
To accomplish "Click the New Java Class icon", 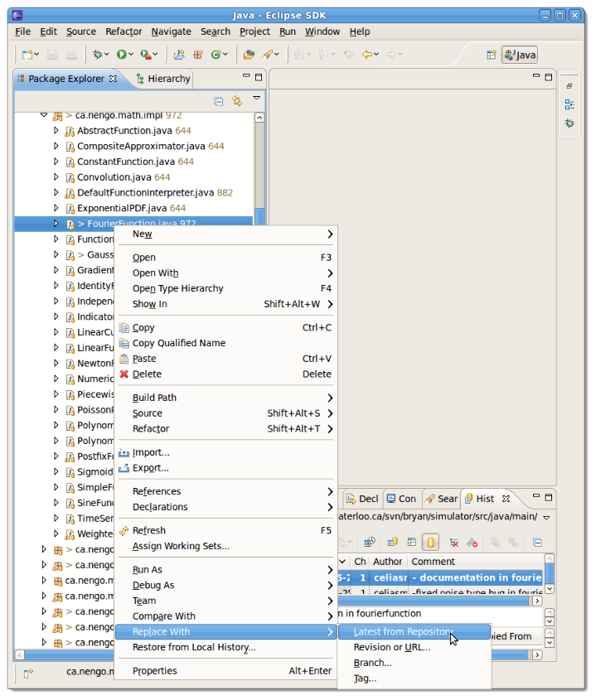I will click(x=216, y=55).
